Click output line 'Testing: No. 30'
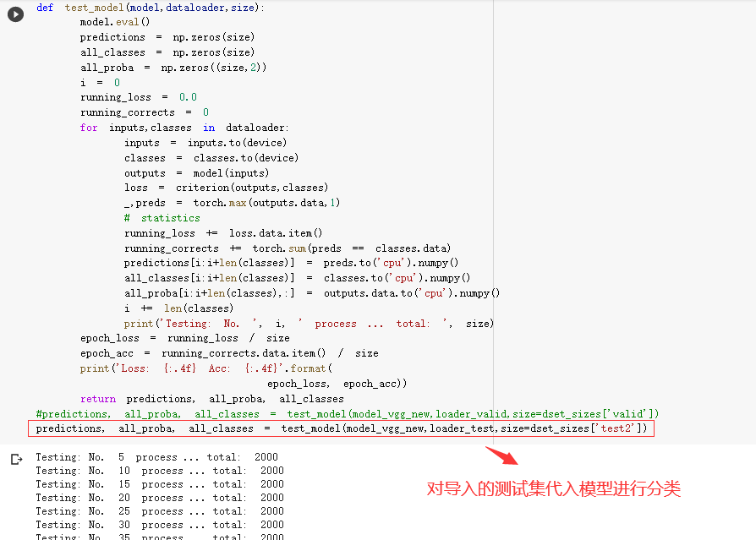Viewport: 756px width, 540px height. (160, 525)
